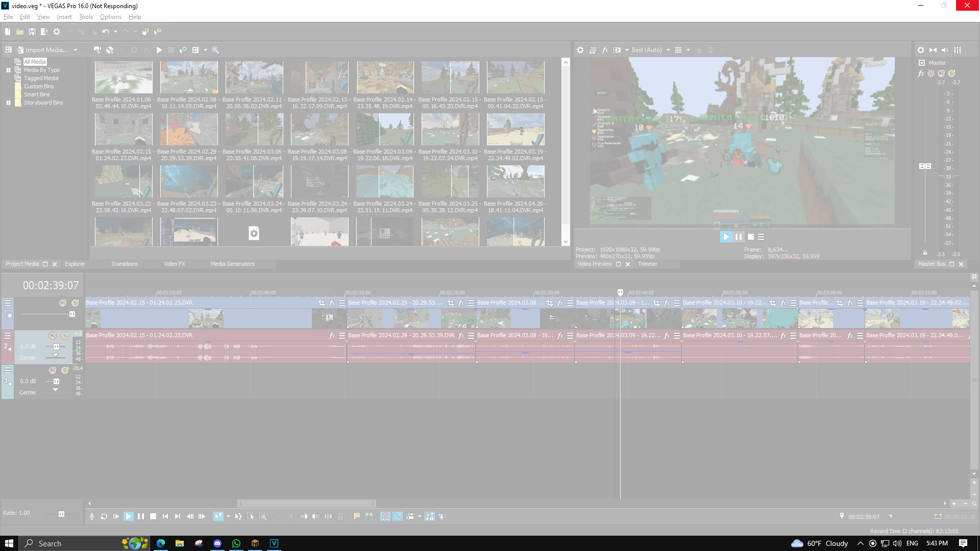Open Event FX on Base Profile 2024.02.15 video event
Screen dimensions: 980x551
pyautogui.click(x=332, y=303)
